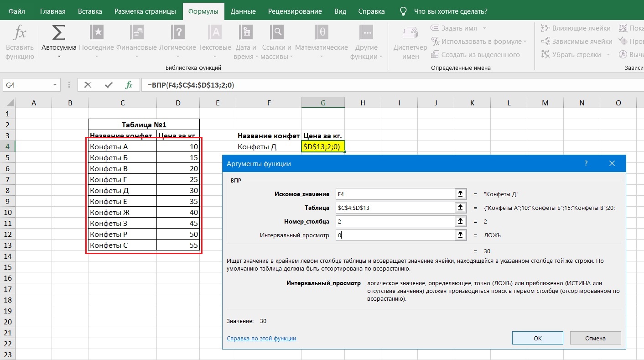This screenshot has height=360, width=644.
Task: Open the Другие функции icon
Action: click(367, 32)
